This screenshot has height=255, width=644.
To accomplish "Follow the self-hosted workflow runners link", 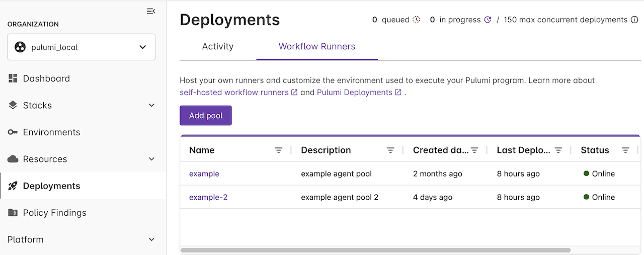I will (234, 93).
